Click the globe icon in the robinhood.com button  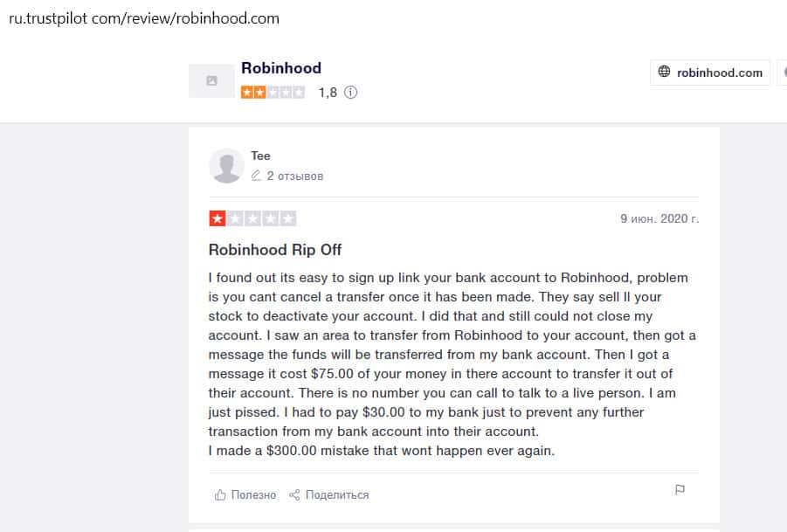point(664,73)
